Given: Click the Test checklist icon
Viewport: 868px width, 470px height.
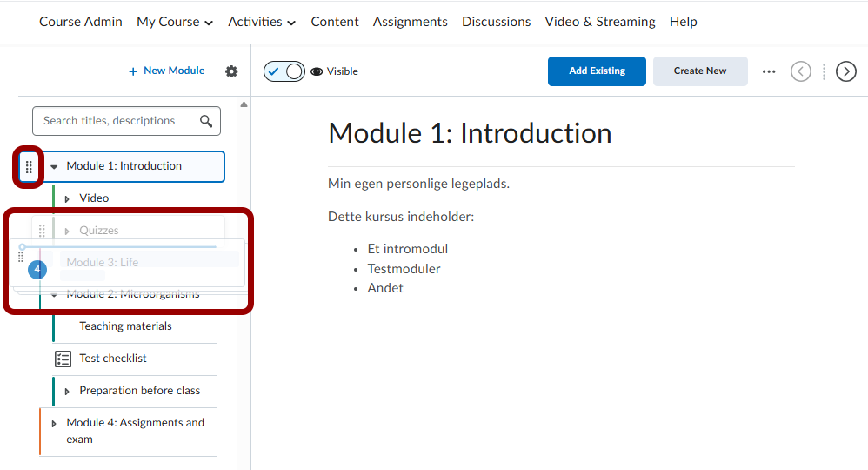Looking at the screenshot, I should point(63,359).
